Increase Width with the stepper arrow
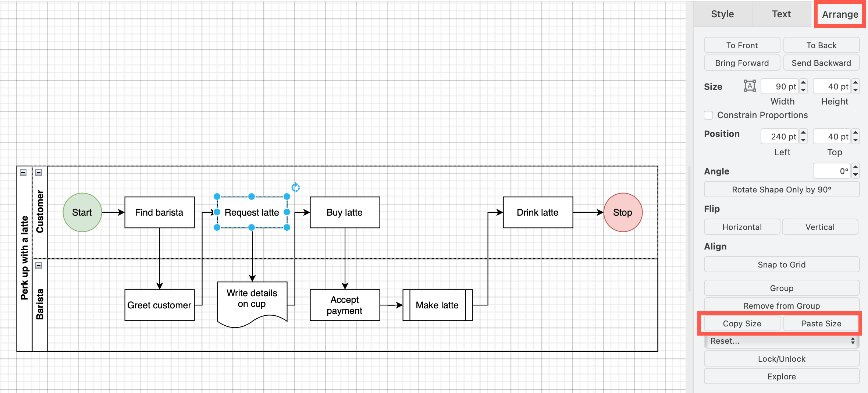Screen dimensions: 868x393 coord(803,83)
